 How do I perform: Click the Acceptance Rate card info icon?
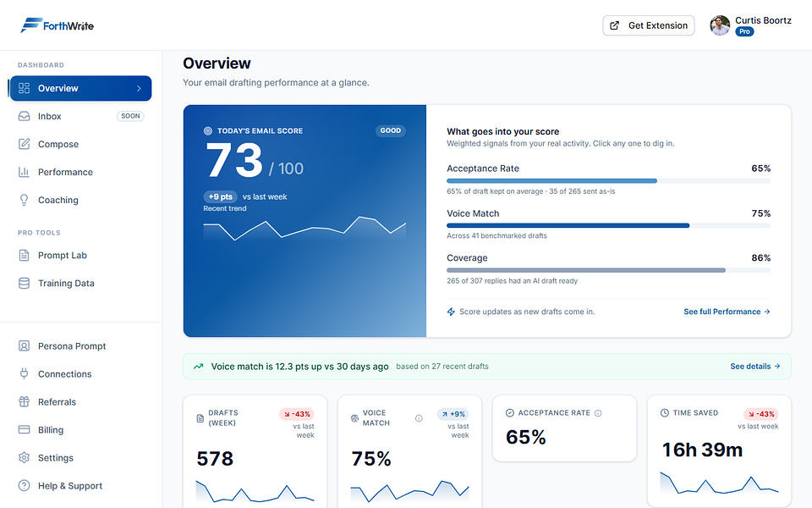click(598, 413)
